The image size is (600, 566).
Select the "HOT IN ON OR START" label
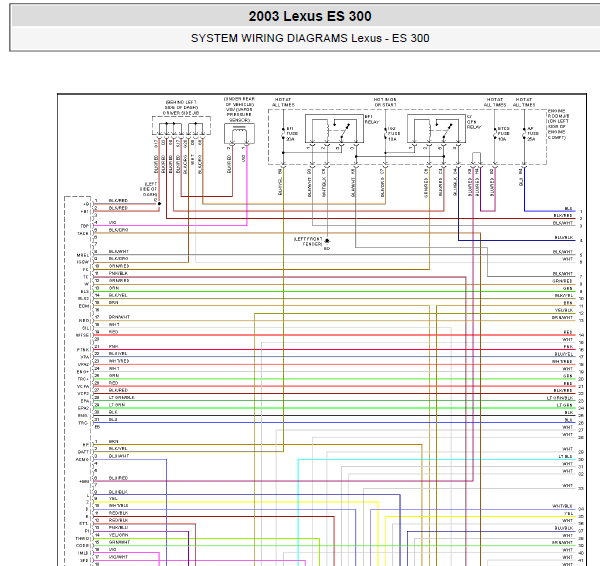[385, 102]
